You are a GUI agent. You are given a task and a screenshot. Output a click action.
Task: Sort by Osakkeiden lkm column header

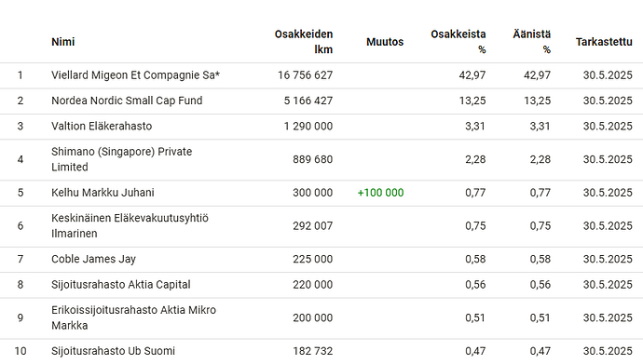pos(304,42)
